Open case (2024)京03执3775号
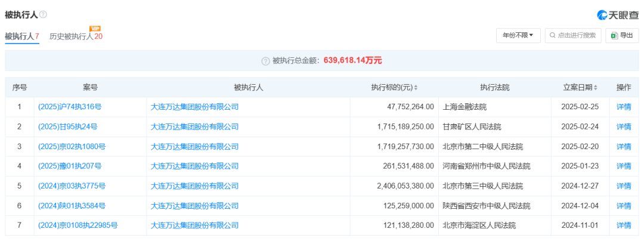 click(72, 186)
